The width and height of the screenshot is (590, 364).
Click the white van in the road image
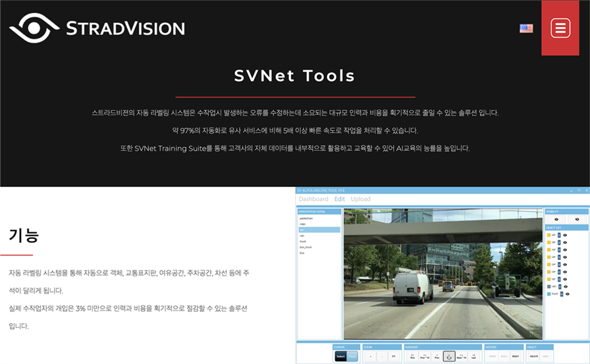413,286
